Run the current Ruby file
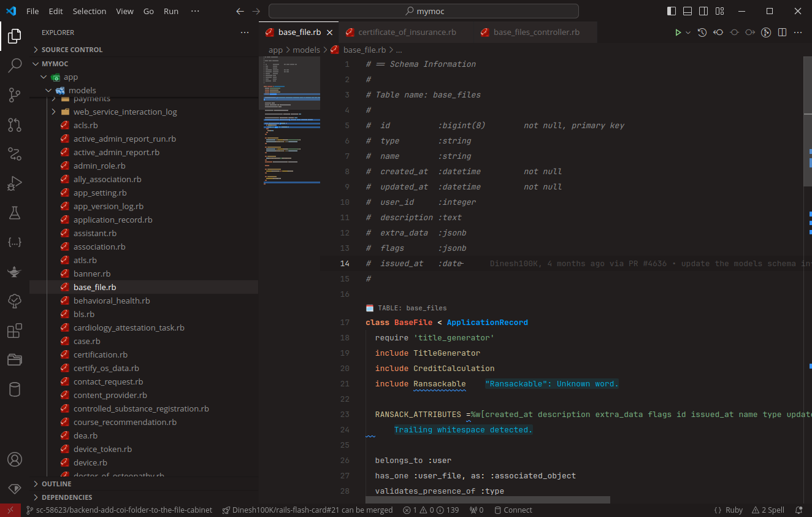Screen dimensions: 812x517 coord(678,33)
